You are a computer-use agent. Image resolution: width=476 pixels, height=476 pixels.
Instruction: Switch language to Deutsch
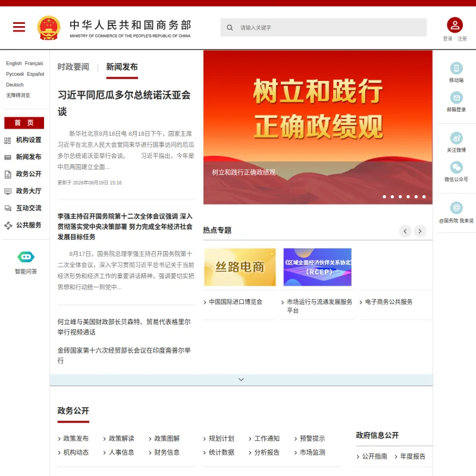tap(14, 84)
